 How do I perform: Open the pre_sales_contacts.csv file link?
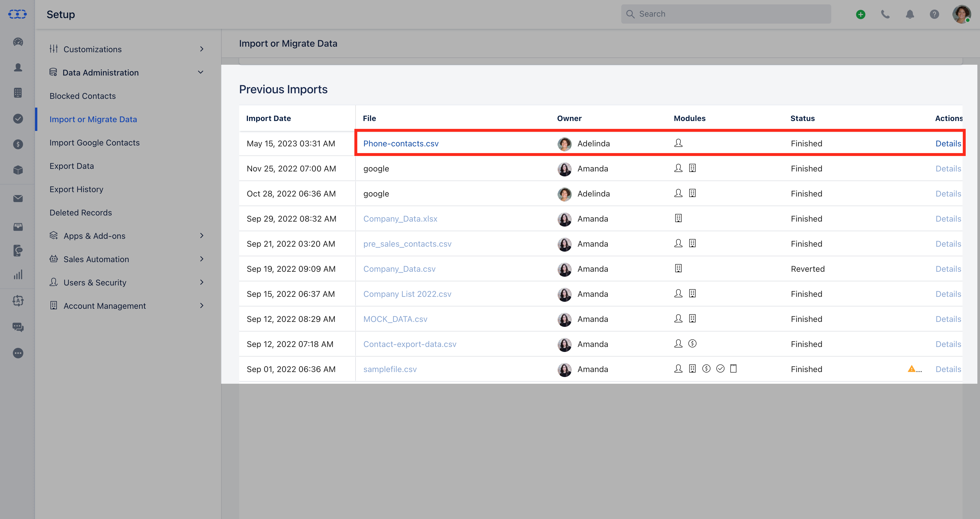pos(407,244)
